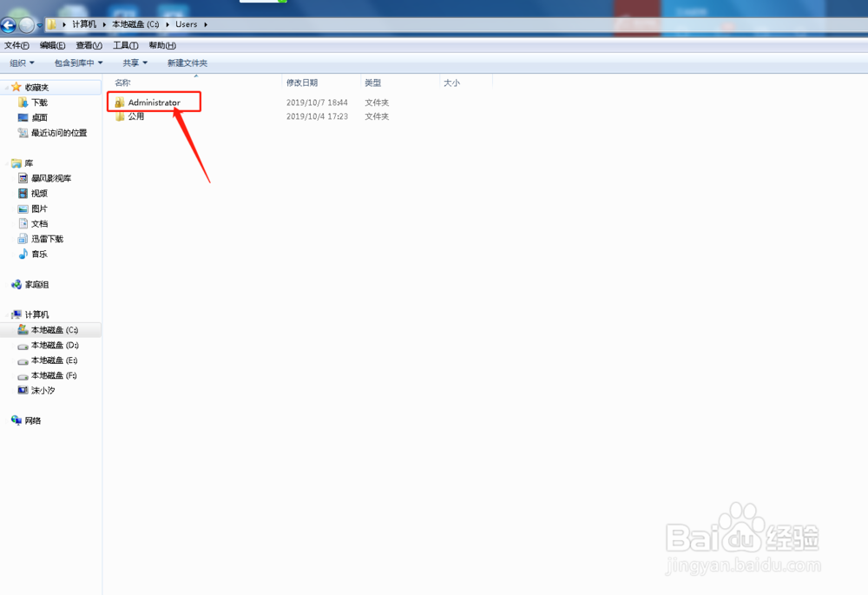The image size is (868, 595).
Task: Open 最近访问的位置 in favorites
Action: point(59,133)
